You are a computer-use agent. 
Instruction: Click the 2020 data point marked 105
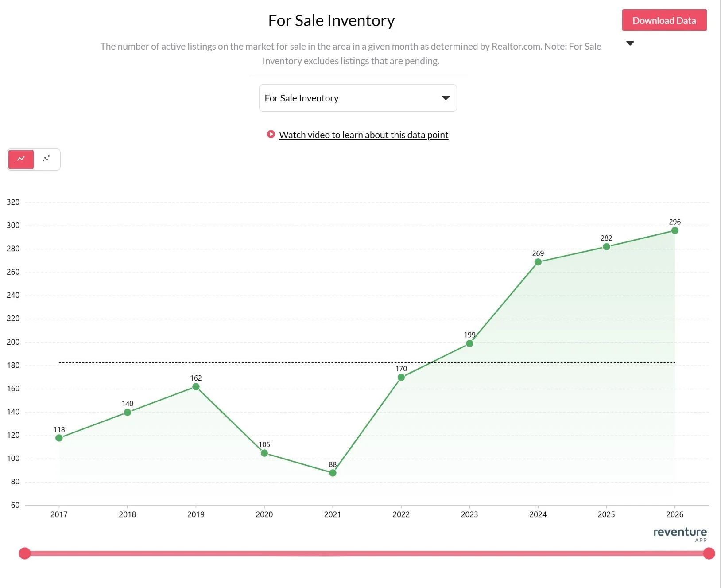point(264,453)
